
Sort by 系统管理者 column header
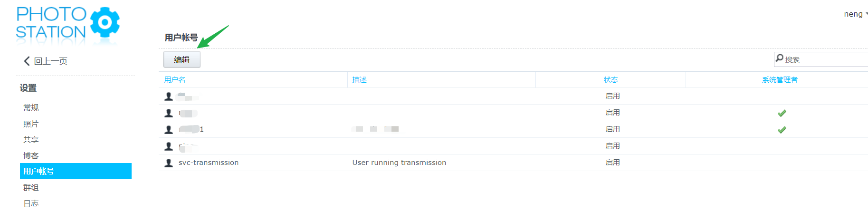[780, 80]
